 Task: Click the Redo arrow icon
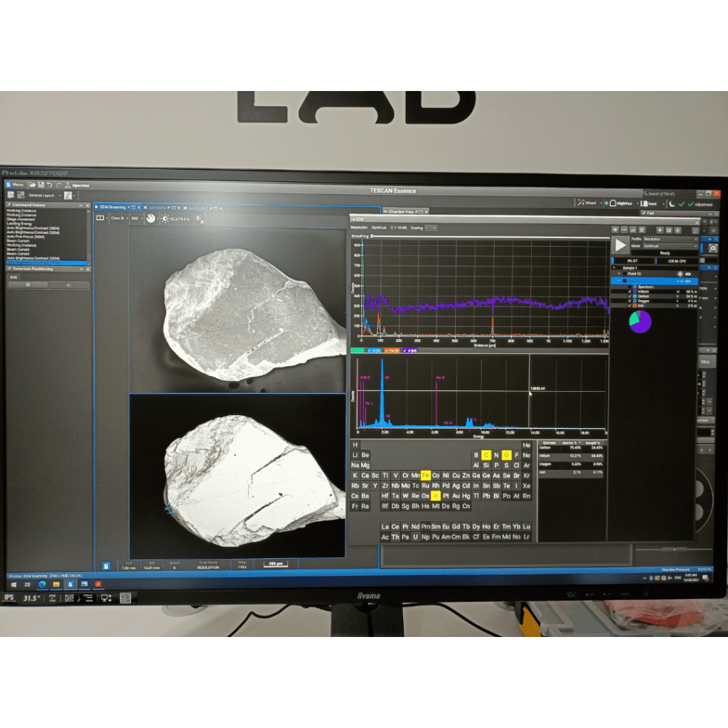click(x=58, y=185)
